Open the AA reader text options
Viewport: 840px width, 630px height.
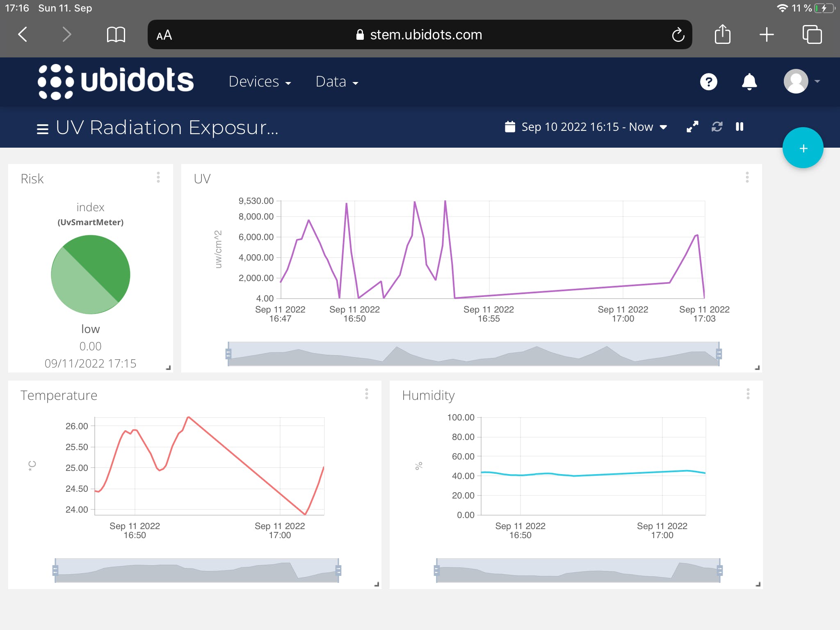tap(164, 35)
